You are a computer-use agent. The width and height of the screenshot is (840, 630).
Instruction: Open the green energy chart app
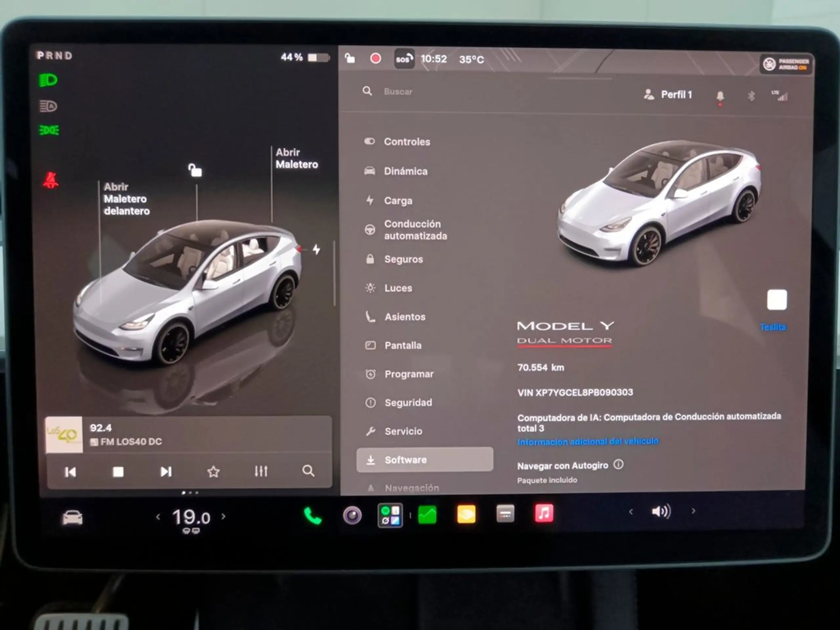coord(427,515)
